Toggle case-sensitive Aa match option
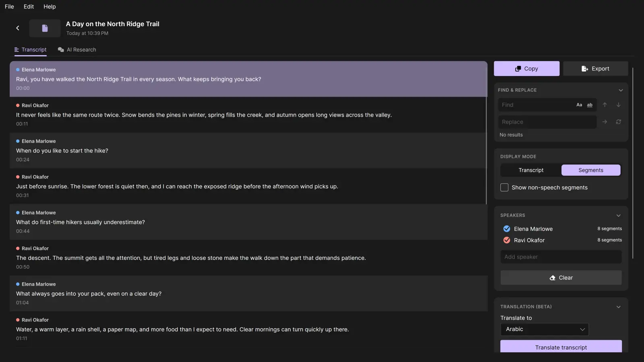The width and height of the screenshot is (644, 362). click(x=579, y=105)
